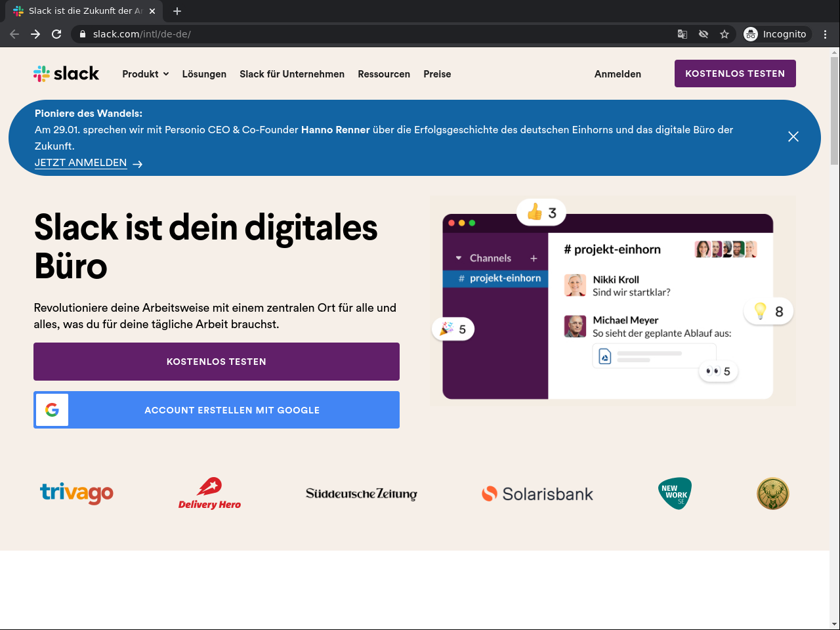
Task: View the site padlock security info
Action: pyautogui.click(x=83, y=34)
